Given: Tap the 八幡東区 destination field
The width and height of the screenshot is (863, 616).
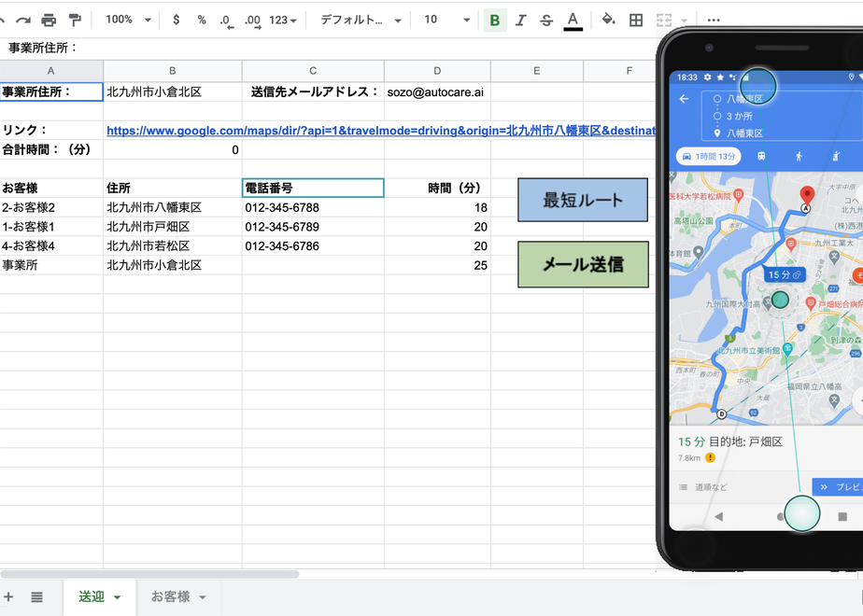Looking at the screenshot, I should tap(744, 133).
